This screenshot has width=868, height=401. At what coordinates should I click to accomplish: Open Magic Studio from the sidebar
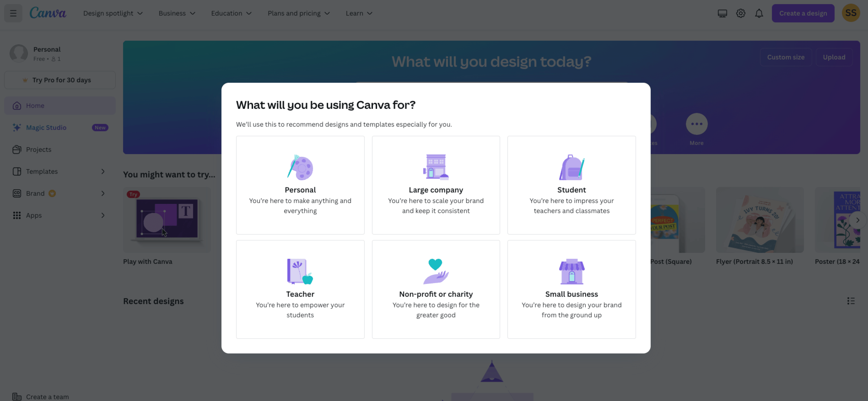point(46,127)
